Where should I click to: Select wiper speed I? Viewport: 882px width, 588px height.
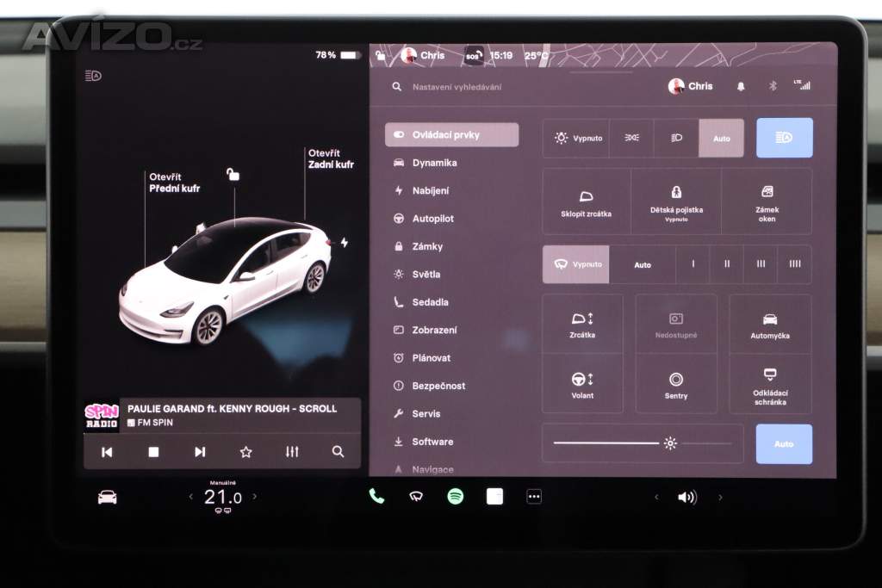point(693,264)
